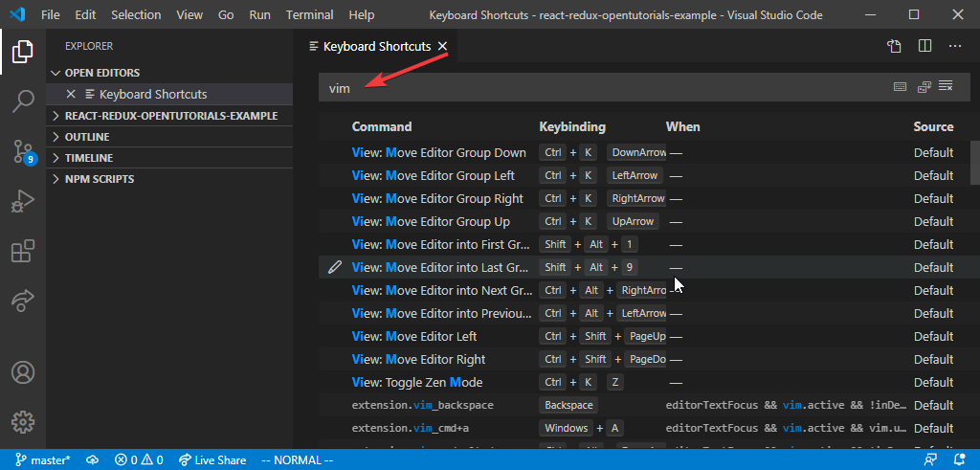
Task: Open errors and warnings status item
Action: [x=140, y=460]
